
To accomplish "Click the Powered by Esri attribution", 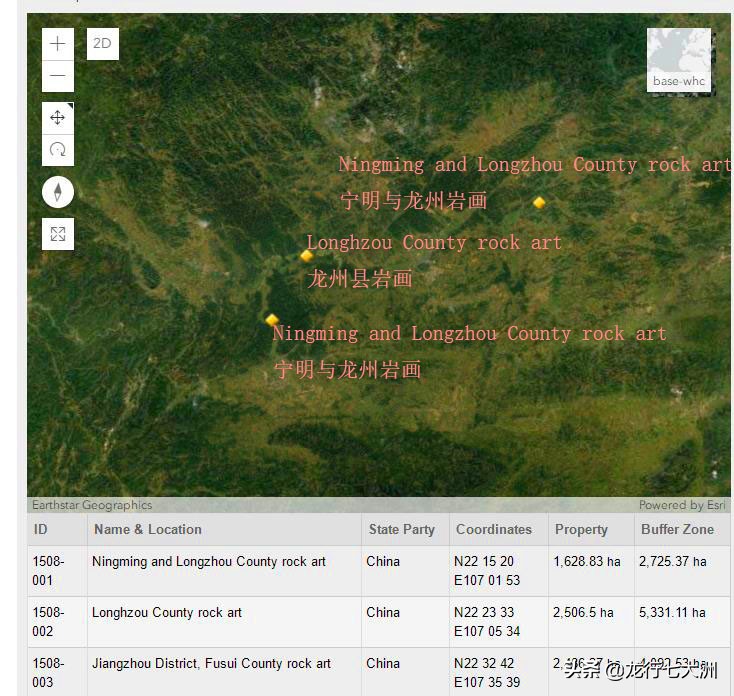I will point(682,505).
